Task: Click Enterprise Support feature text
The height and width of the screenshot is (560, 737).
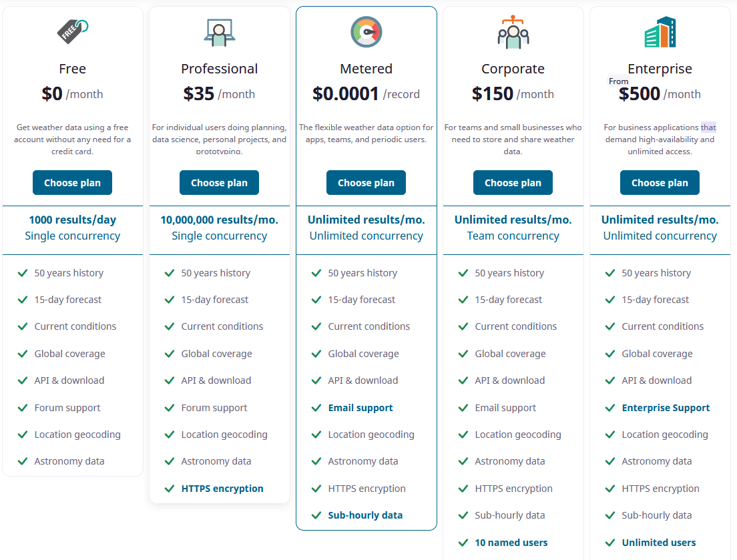Action: [666, 408]
